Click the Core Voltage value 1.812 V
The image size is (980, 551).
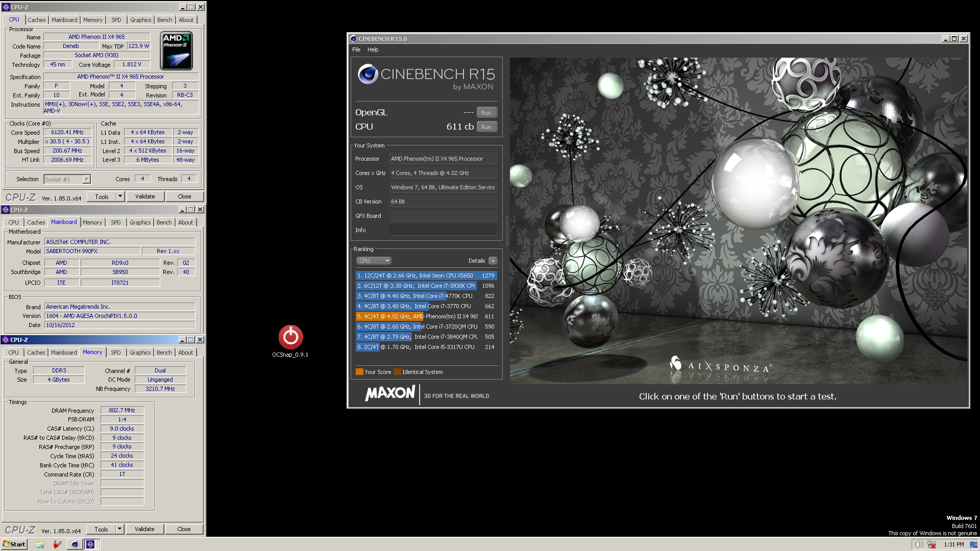[132, 64]
